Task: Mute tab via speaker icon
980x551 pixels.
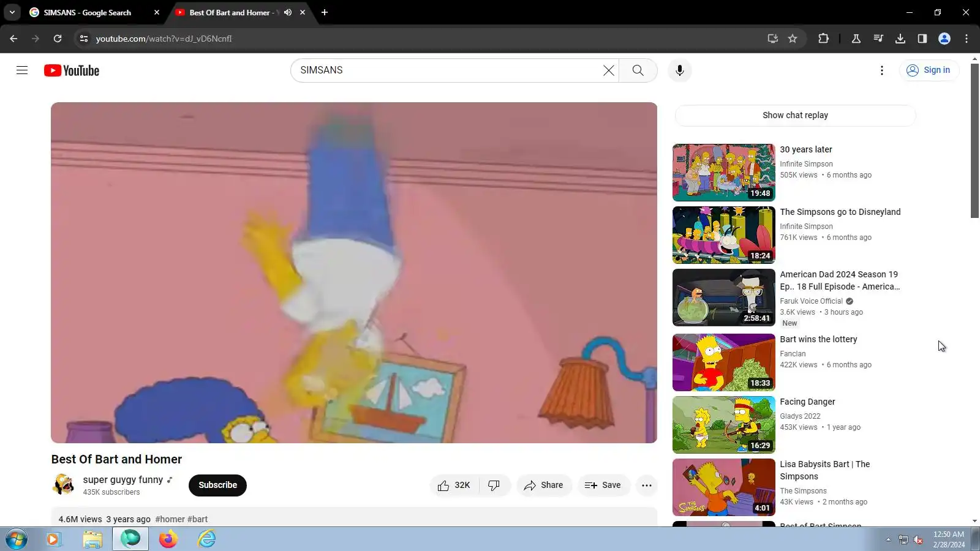Action: click(288, 12)
